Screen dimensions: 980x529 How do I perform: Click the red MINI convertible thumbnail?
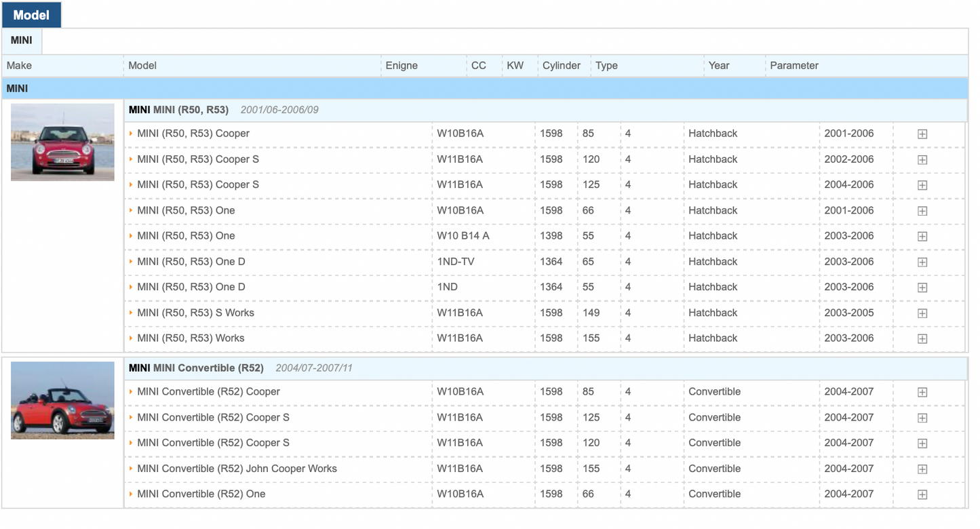click(62, 400)
